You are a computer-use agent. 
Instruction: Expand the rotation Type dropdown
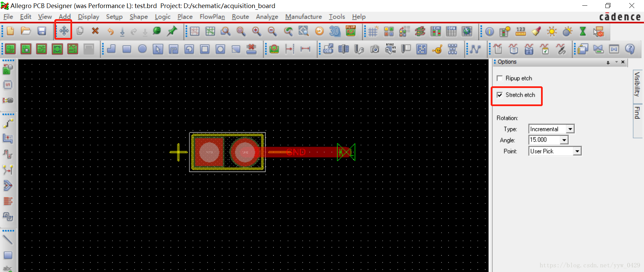[570, 129]
